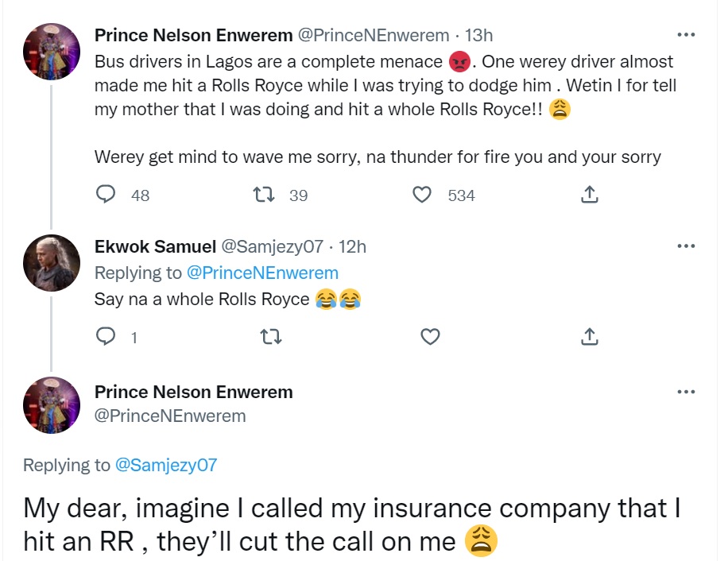Share the Bus drivers in Lagos tweet
The height and width of the screenshot is (561, 728).
[x=589, y=195]
